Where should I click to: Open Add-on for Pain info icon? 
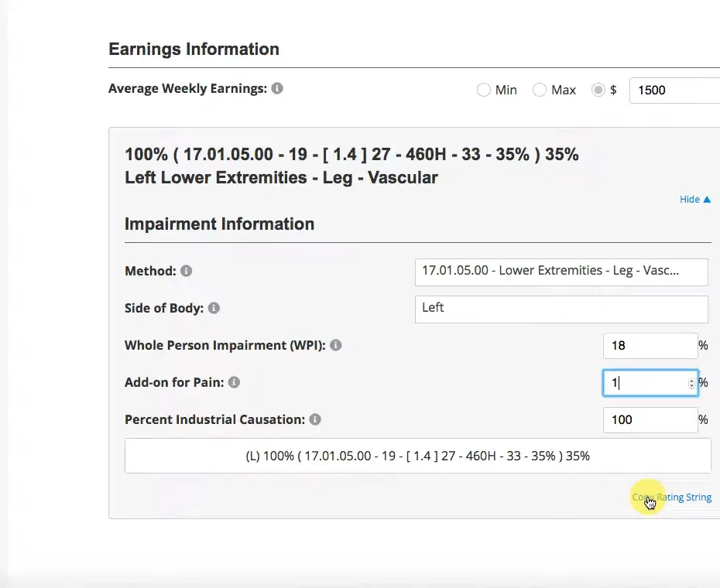tap(234, 382)
